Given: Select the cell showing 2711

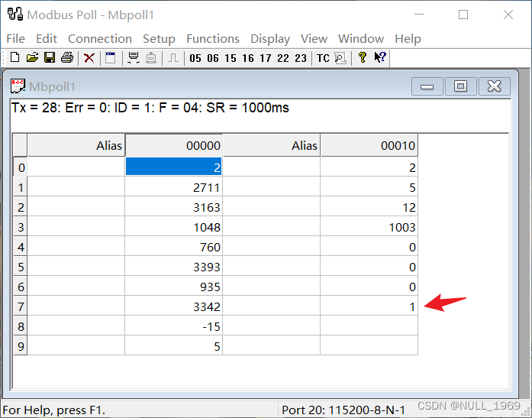Looking at the screenshot, I should pos(174,186).
